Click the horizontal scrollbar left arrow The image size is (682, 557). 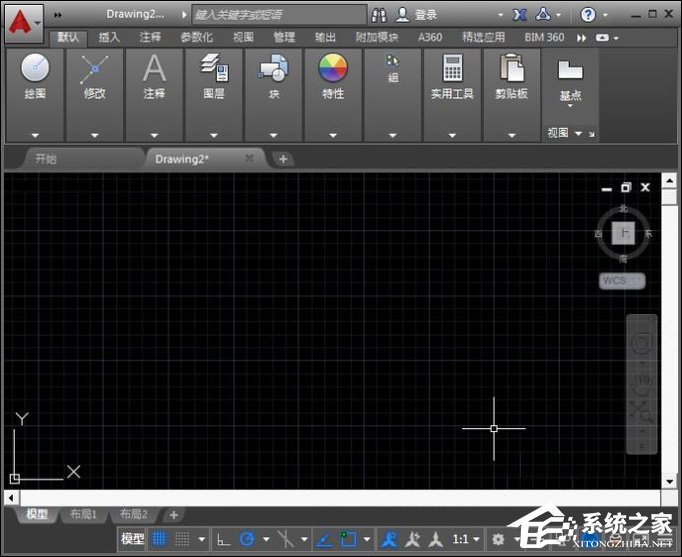(11, 498)
